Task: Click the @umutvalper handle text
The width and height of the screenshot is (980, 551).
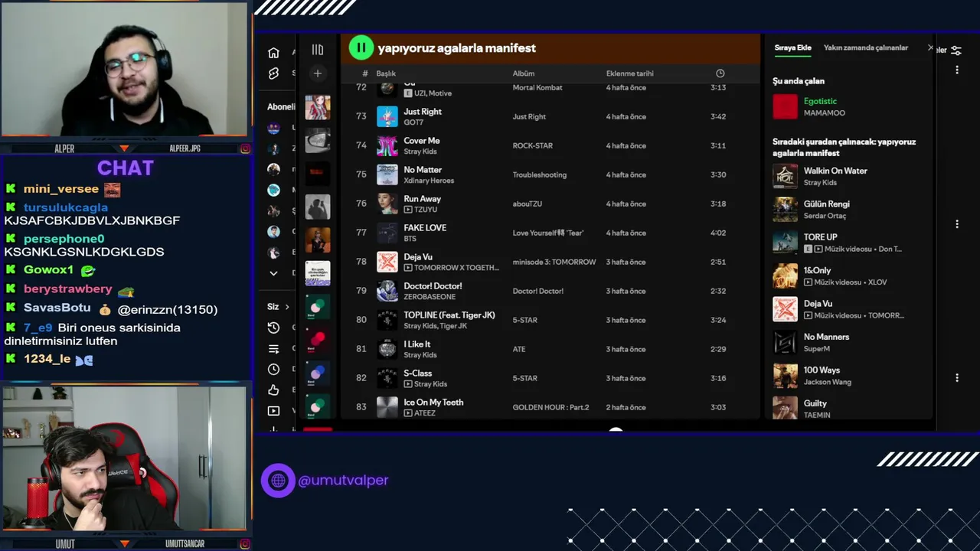Action: pyautogui.click(x=343, y=481)
